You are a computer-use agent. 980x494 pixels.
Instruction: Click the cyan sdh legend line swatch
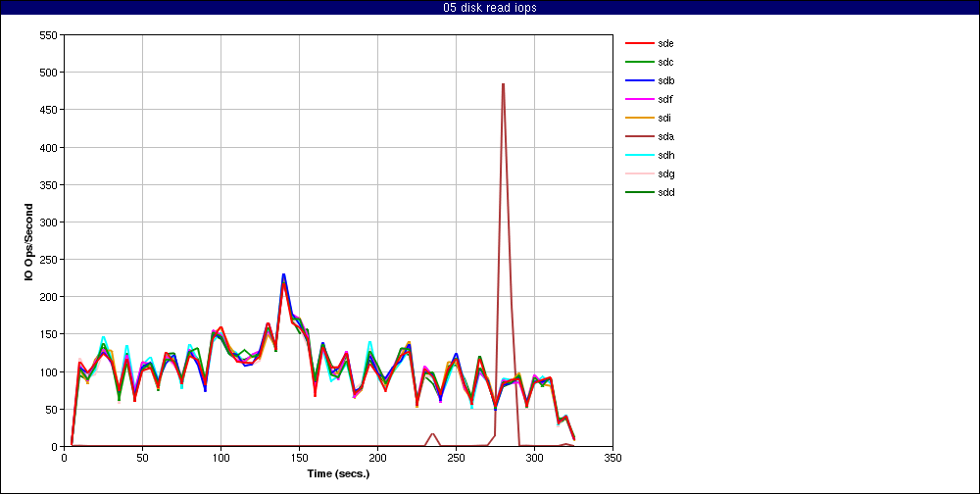pyautogui.click(x=639, y=155)
